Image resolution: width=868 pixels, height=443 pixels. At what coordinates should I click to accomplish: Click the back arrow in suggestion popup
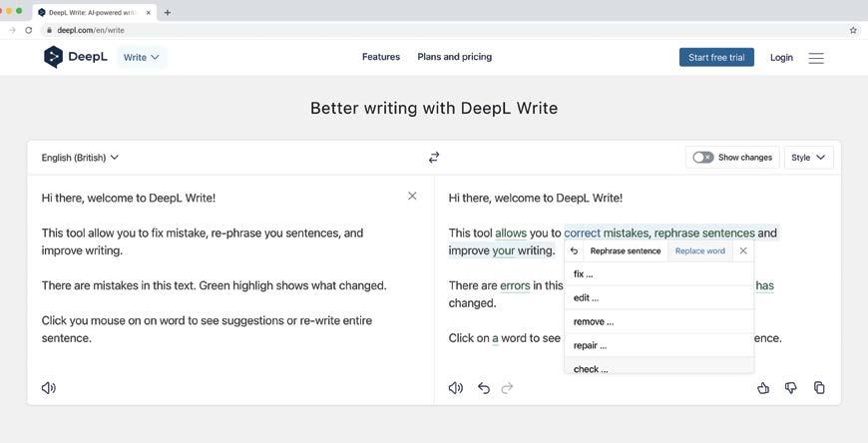[574, 250]
